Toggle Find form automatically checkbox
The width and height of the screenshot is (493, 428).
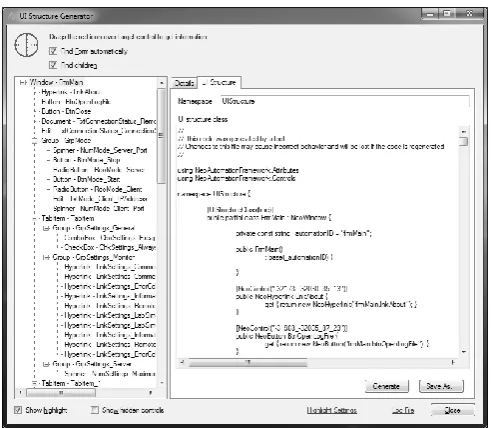pyautogui.click(x=53, y=51)
